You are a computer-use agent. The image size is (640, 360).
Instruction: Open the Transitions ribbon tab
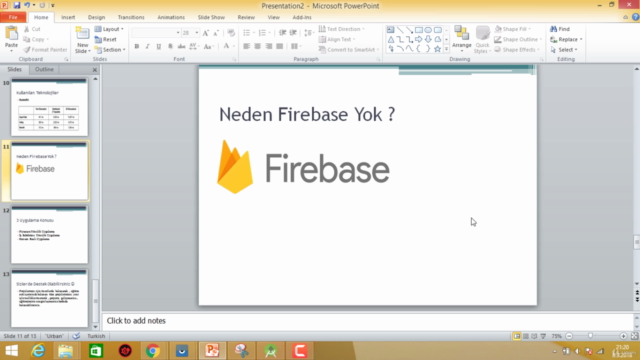[131, 17]
